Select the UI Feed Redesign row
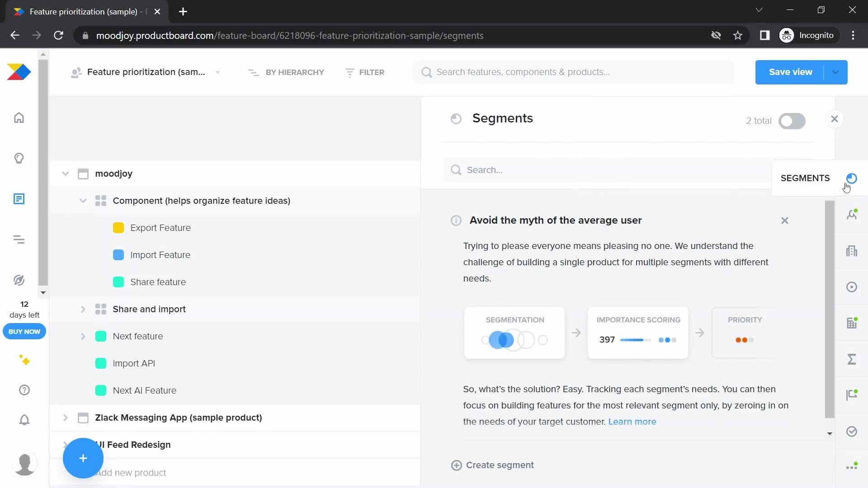The width and height of the screenshot is (868, 488). click(x=235, y=445)
